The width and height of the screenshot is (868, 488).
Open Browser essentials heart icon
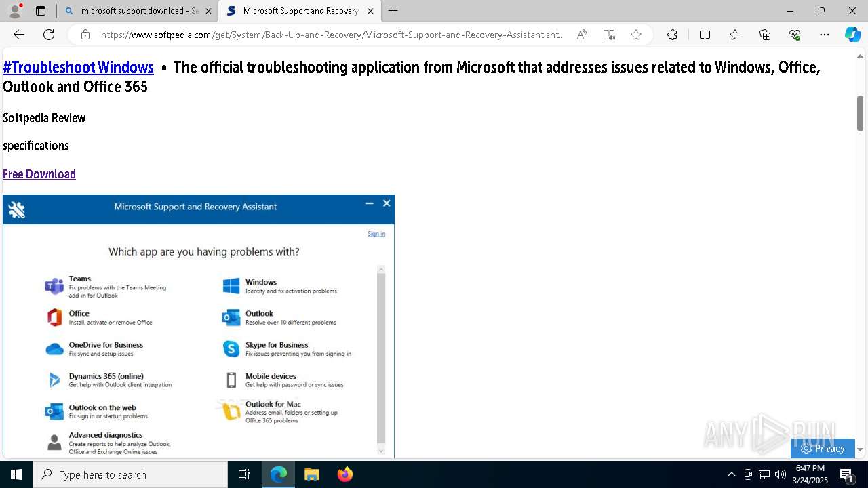point(795,35)
